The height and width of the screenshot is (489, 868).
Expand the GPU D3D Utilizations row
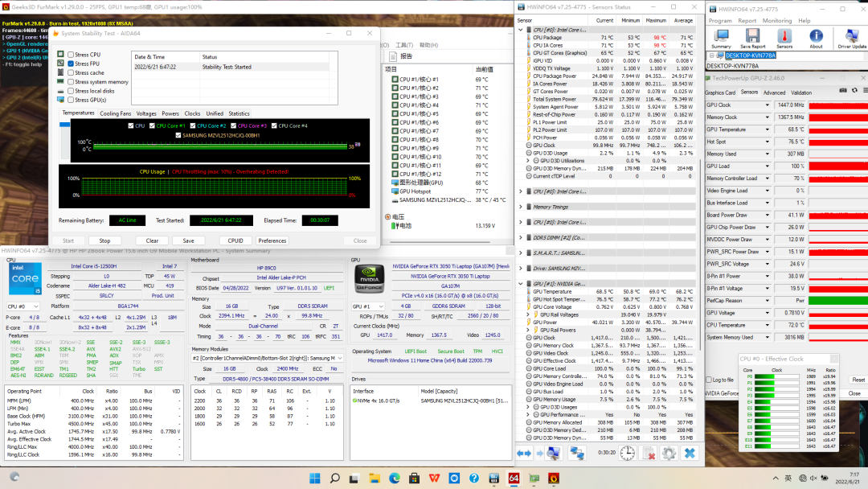coord(529,160)
